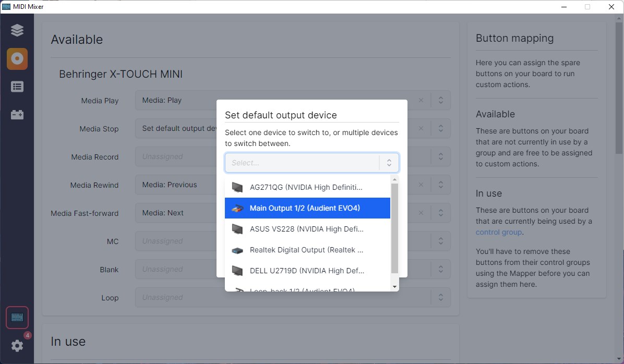Viewport: 624px width, 364px height.
Task: Open settings gear with notification badge
Action: (17, 345)
